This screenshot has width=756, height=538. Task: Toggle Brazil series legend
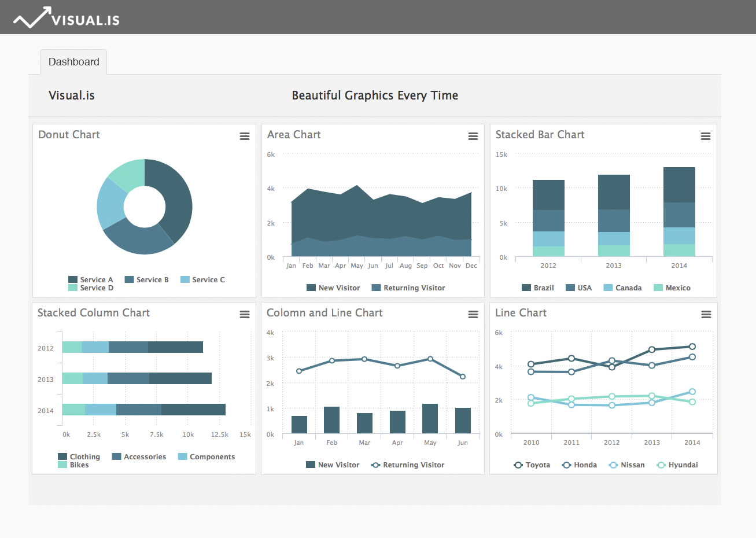(538, 288)
